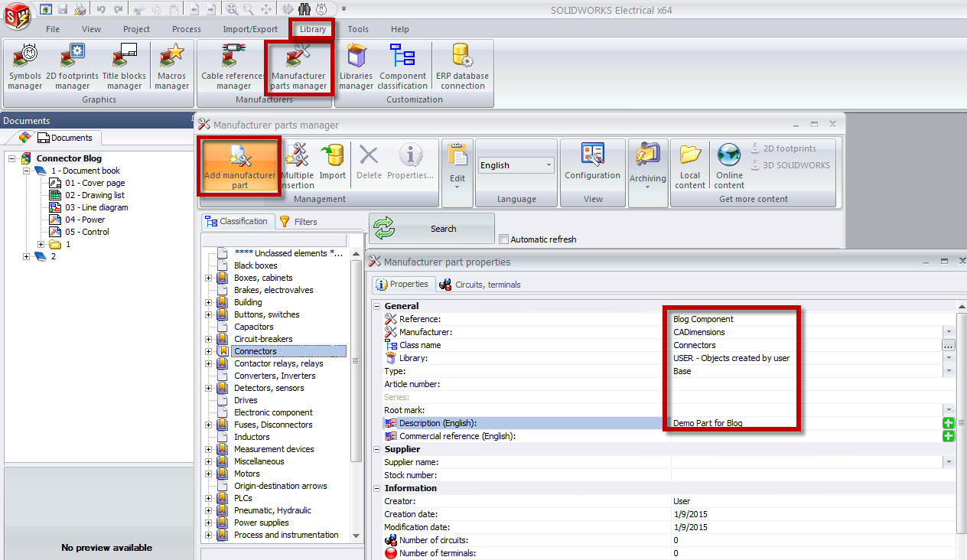Click the Edit clipboard icon
This screenshot has height=560, width=967.
[457, 155]
